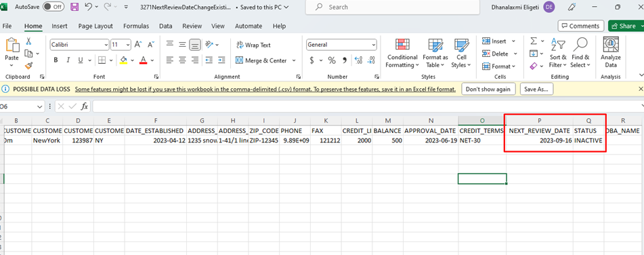644x255 pixels.
Task: Toggle the AutoSave switch
Action: pyautogui.click(x=53, y=7)
